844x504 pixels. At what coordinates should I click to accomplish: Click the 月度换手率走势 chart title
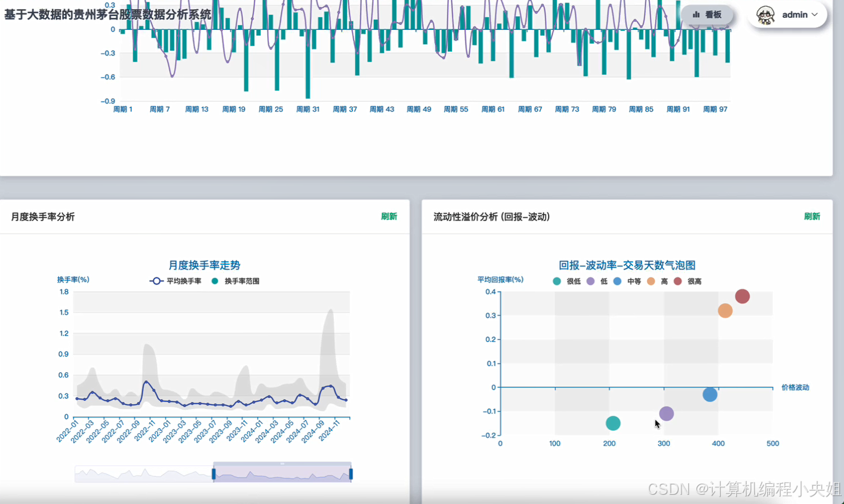pyautogui.click(x=205, y=265)
